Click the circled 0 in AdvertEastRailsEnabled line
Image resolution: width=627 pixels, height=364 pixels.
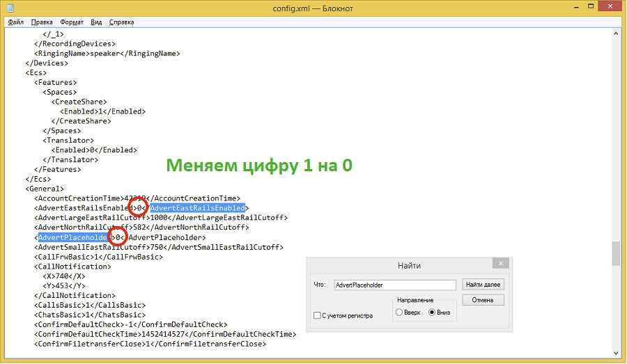point(139,208)
